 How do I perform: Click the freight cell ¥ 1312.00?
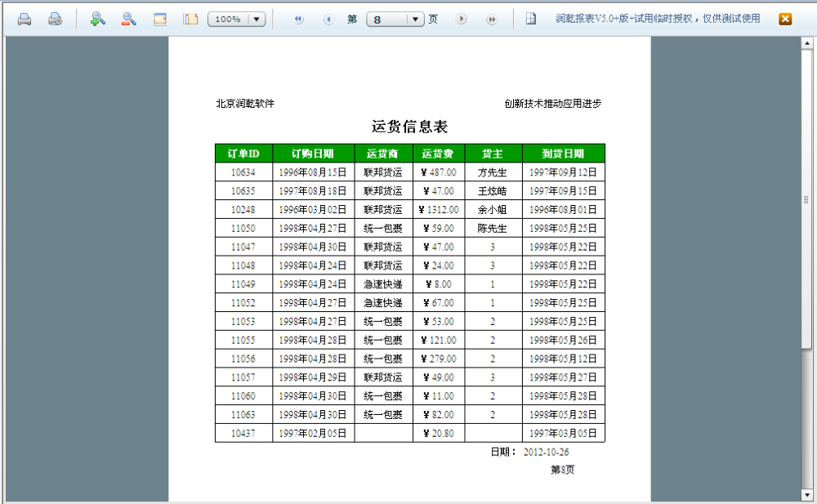(x=439, y=209)
